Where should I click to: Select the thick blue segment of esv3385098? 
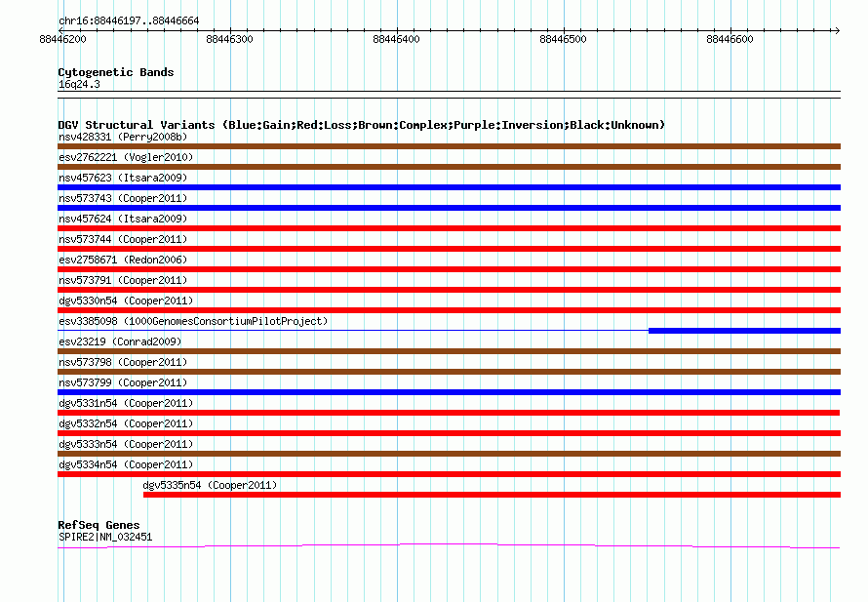coord(744,331)
